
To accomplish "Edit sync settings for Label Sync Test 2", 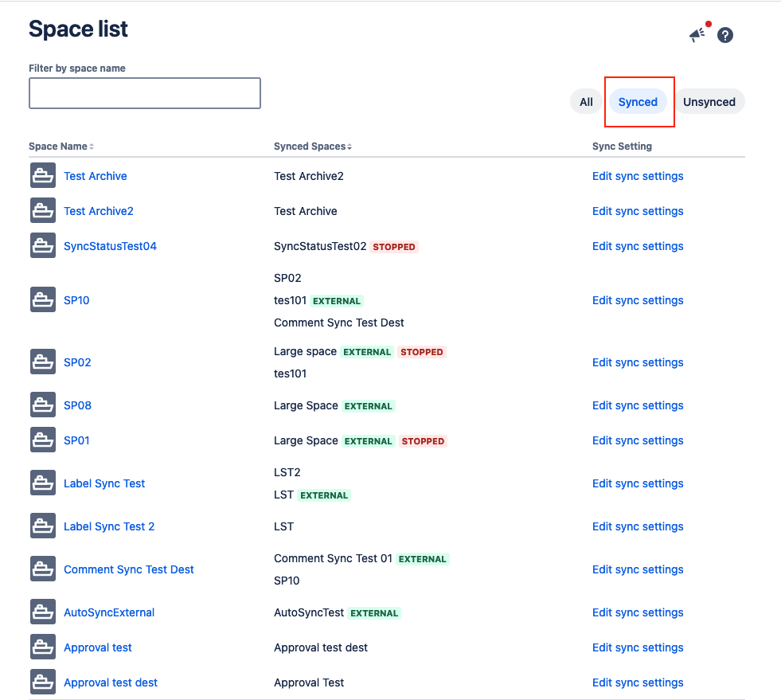I will point(638,526).
